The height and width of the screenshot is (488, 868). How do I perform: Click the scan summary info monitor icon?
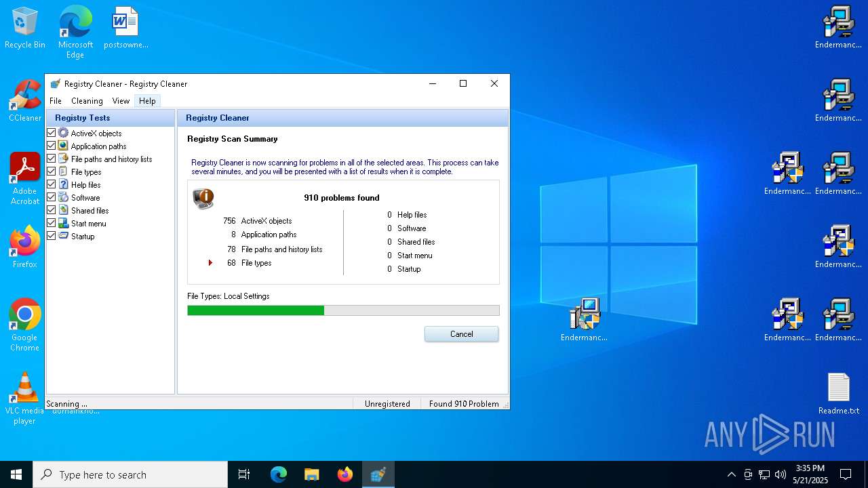pos(203,198)
